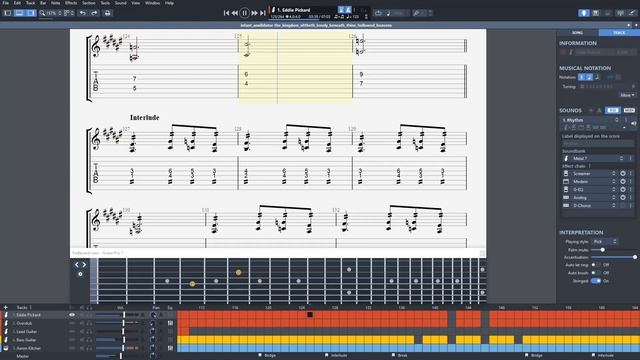Toggle the bottom global view panel

click(x=19, y=13)
